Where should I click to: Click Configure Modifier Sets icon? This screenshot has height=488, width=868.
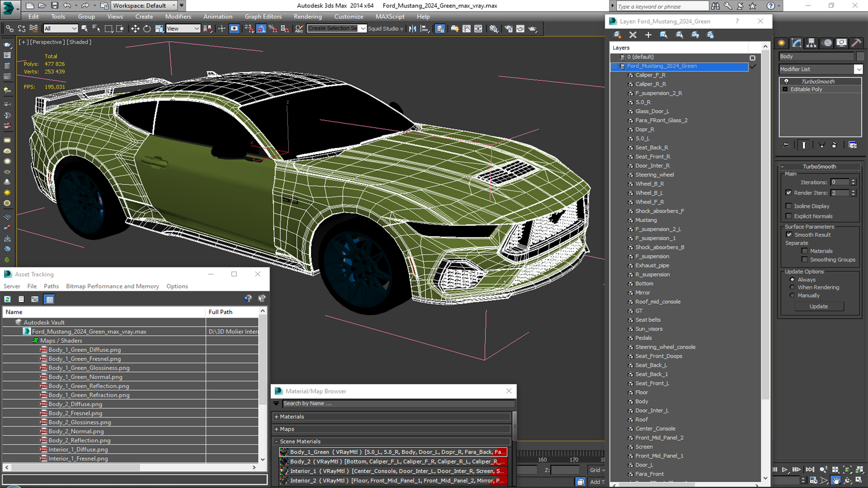[853, 145]
